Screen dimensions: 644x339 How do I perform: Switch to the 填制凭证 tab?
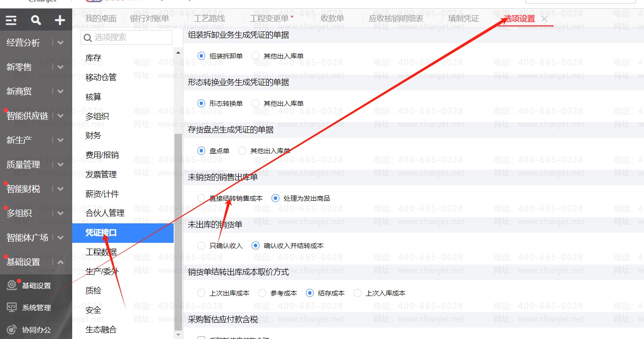coord(463,19)
